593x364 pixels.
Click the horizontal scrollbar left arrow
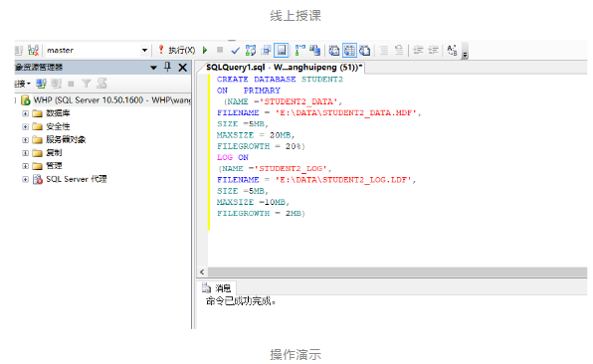click(202, 272)
